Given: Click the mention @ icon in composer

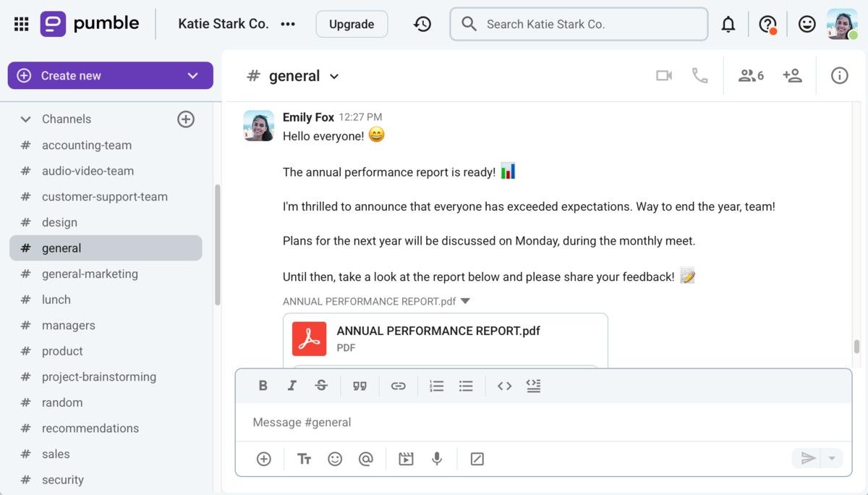Looking at the screenshot, I should (365, 459).
